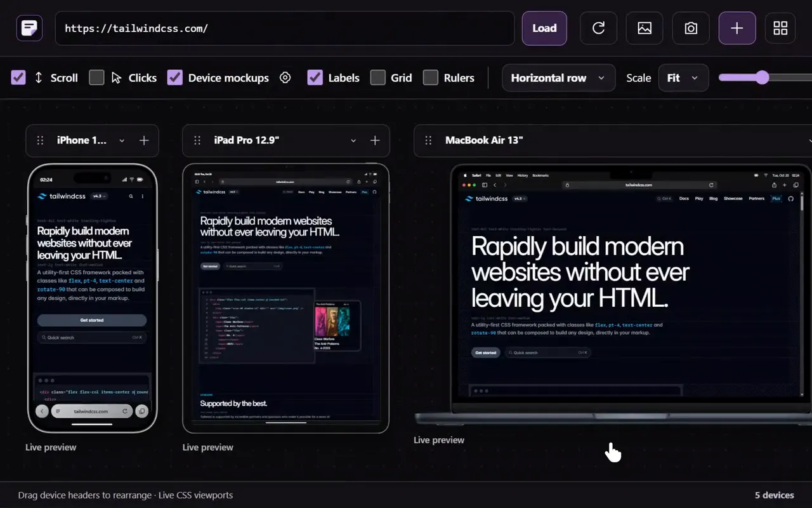Disable the Device mockups checkbox
Screen dimensions: 812x508
(x=175, y=77)
